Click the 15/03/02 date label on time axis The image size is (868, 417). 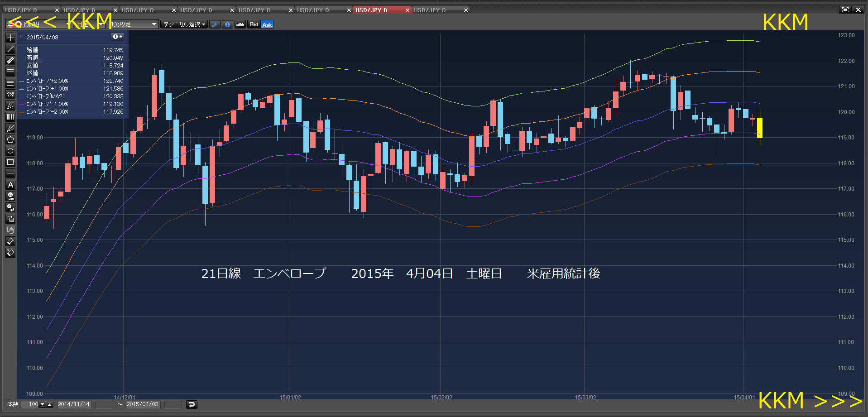pyautogui.click(x=585, y=398)
